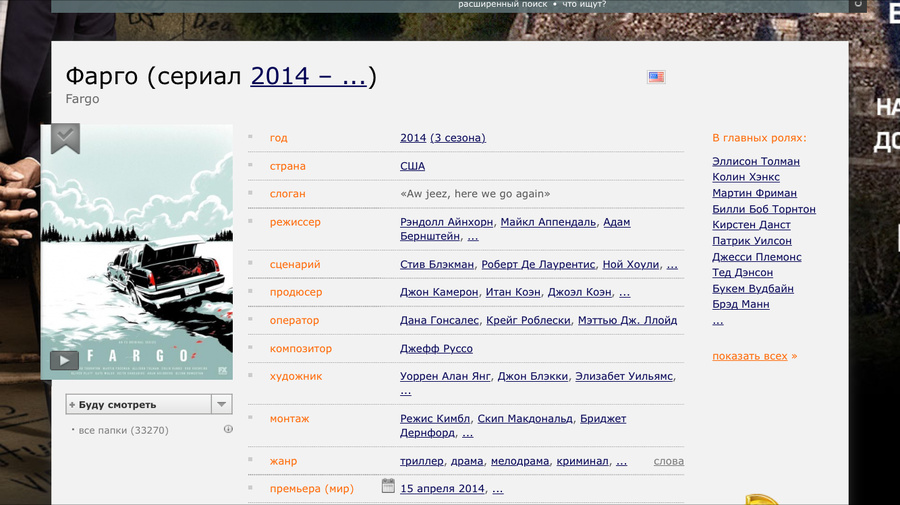Image resolution: width=900 pixels, height=505 pixels.
Task: Open cinematographer Мэттью Дж. Ллойд
Action: pos(627,320)
